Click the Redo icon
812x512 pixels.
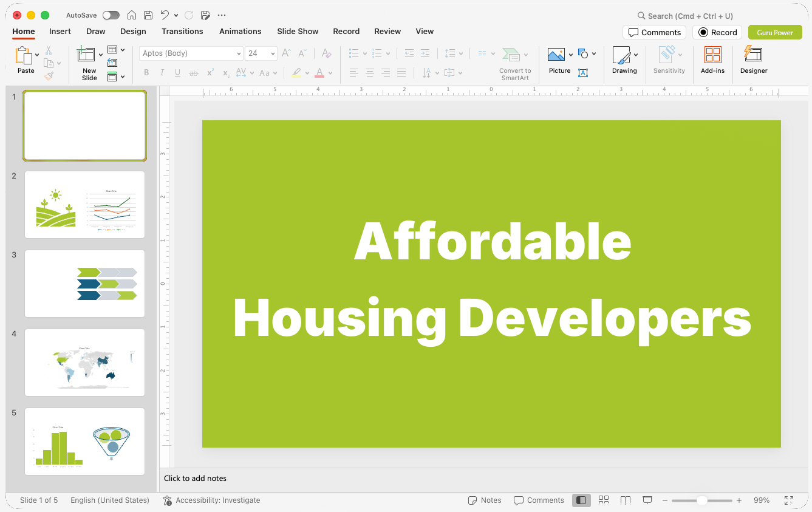coord(189,15)
